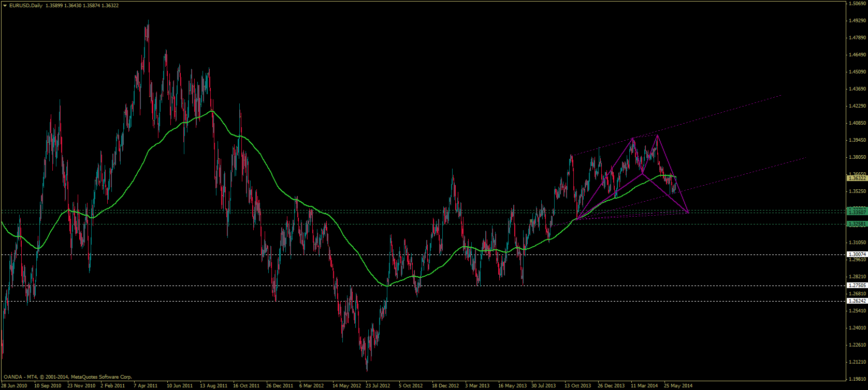
Task: Click the 1.28210 price axis label
Action: pyautogui.click(x=858, y=277)
